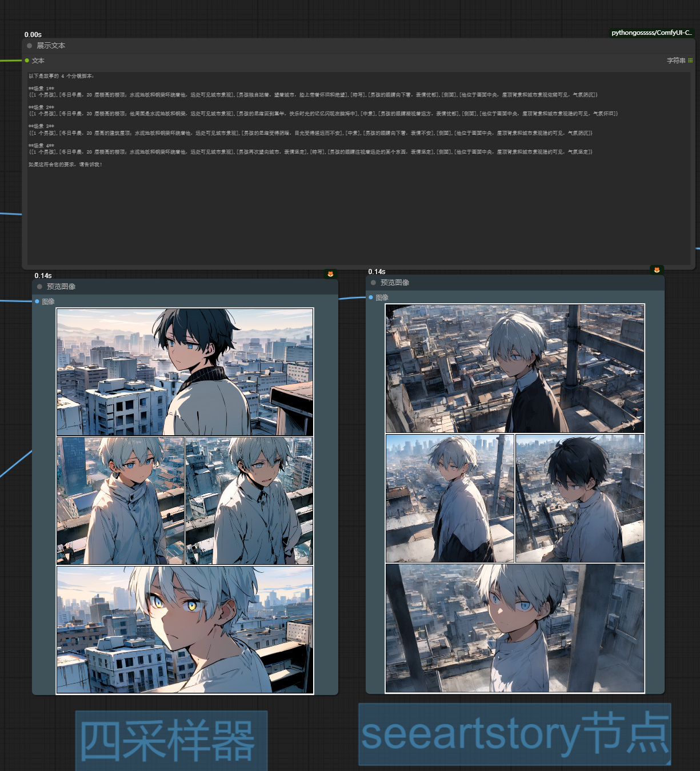Collapse the 预览图像 node above 四采样器 label
The width and height of the screenshot is (700, 771).
point(39,287)
